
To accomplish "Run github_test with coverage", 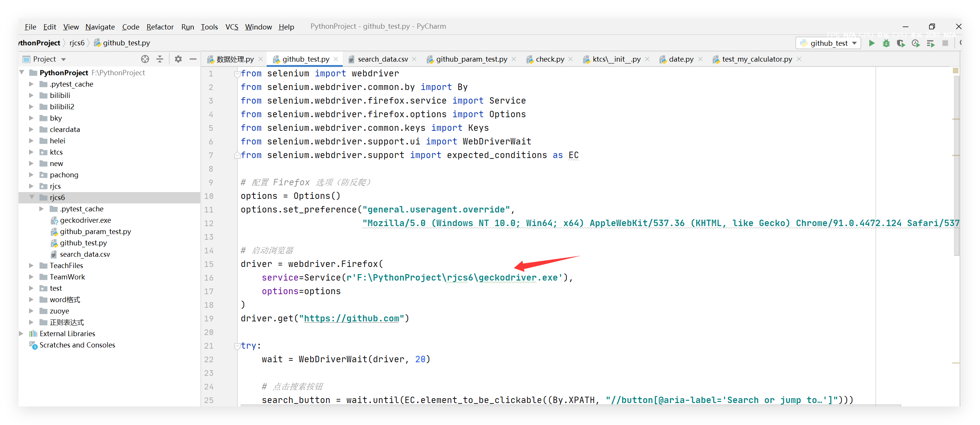I will point(901,43).
